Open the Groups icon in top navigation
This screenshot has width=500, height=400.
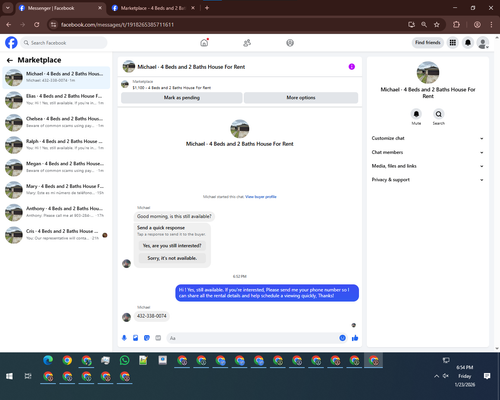click(290, 43)
